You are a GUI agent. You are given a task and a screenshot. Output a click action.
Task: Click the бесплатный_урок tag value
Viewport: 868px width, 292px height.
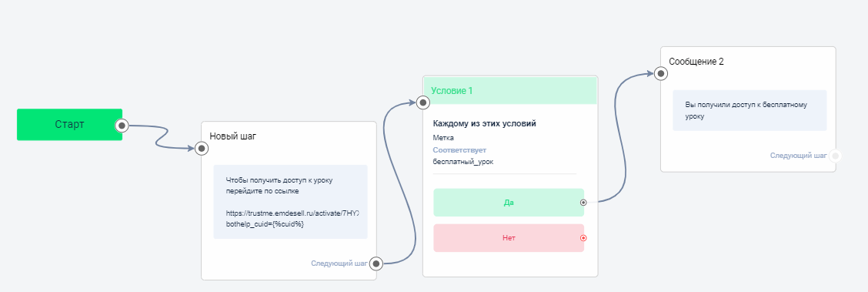click(462, 162)
